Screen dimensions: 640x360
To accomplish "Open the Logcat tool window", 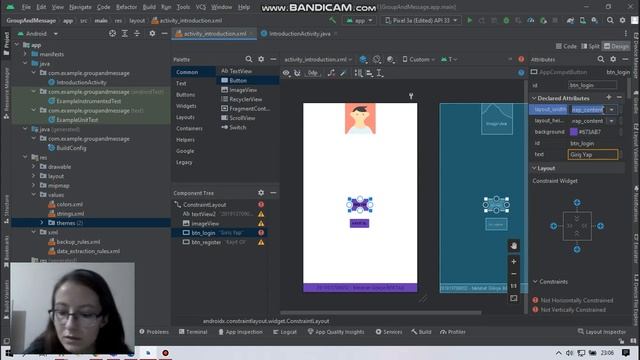I will [x=284, y=332].
